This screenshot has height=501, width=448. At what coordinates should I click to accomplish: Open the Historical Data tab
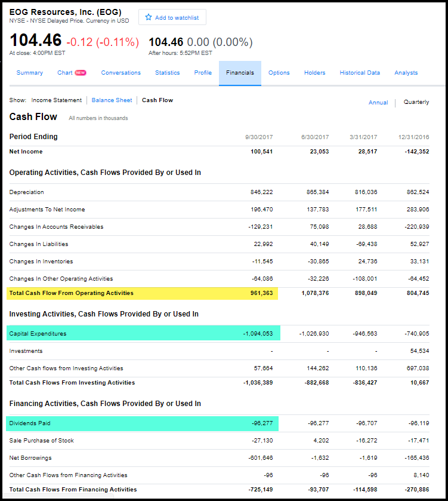coord(360,72)
